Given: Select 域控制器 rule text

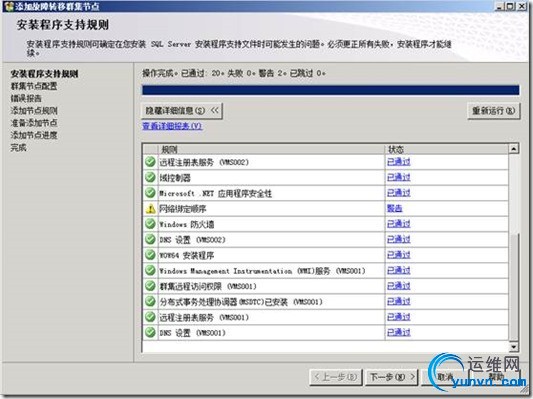Looking at the screenshot, I should point(175,178).
